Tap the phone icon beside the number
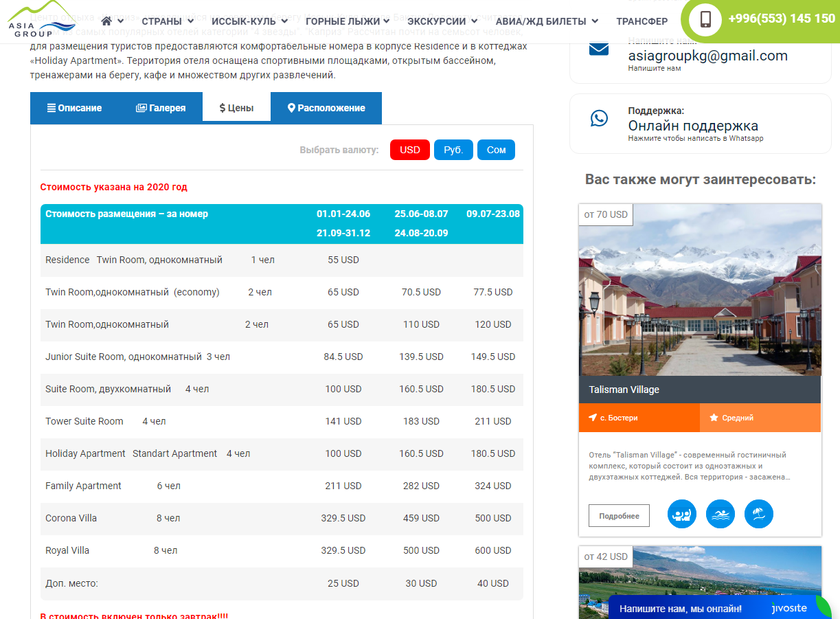The height and width of the screenshot is (619, 840). [705, 19]
